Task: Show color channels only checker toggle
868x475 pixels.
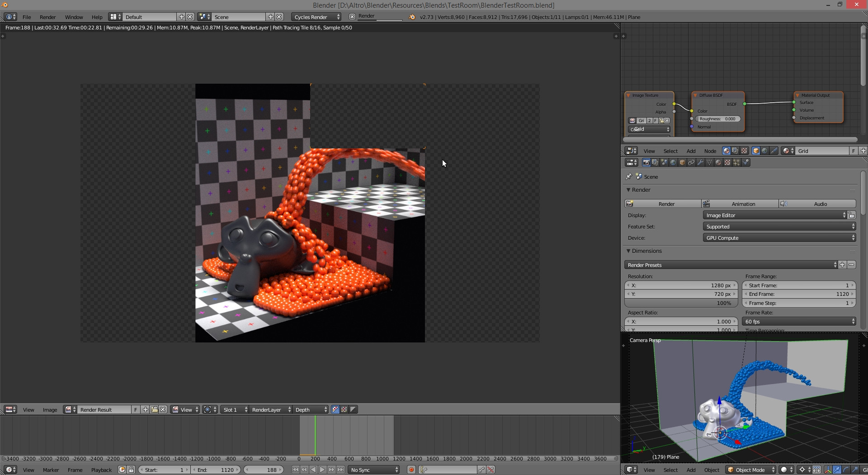Action: point(344,410)
